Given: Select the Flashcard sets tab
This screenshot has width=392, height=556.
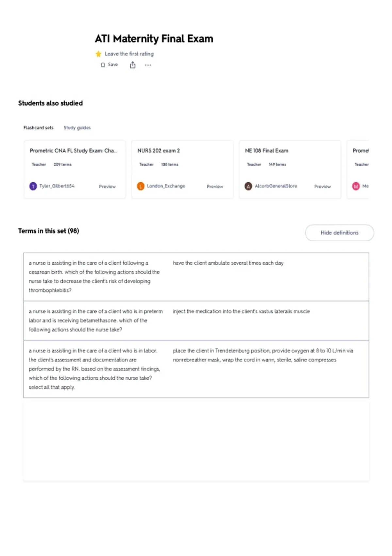Looking at the screenshot, I should pos(38,128).
